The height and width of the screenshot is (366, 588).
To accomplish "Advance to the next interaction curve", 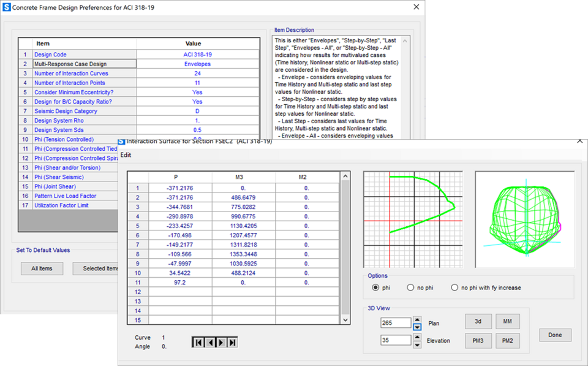I will click(x=221, y=342).
